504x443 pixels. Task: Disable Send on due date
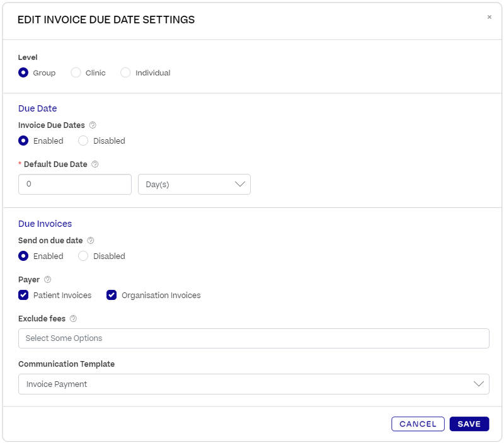pos(83,256)
